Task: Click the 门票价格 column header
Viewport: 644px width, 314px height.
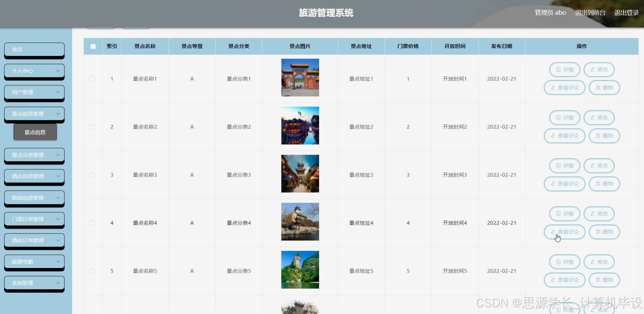Action: 408,46
